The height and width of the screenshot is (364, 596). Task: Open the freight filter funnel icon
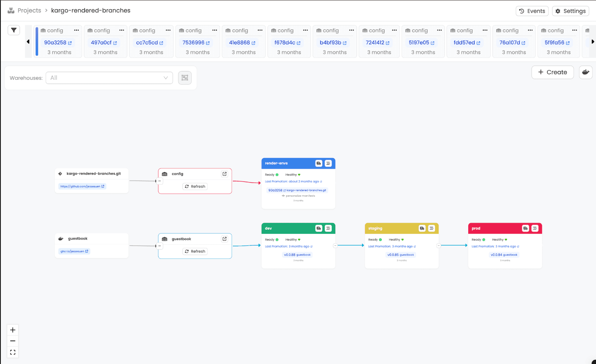point(14,30)
